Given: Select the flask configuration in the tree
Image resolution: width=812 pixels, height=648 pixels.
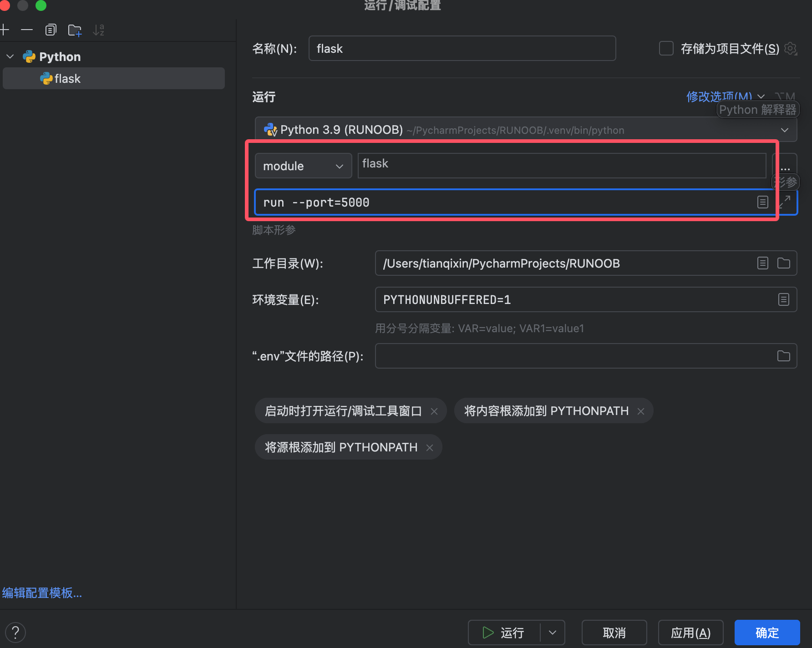Looking at the screenshot, I should pyautogui.click(x=67, y=79).
